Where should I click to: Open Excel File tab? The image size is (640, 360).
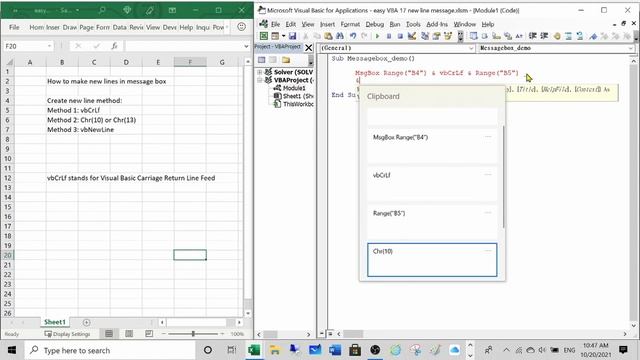tap(14, 27)
